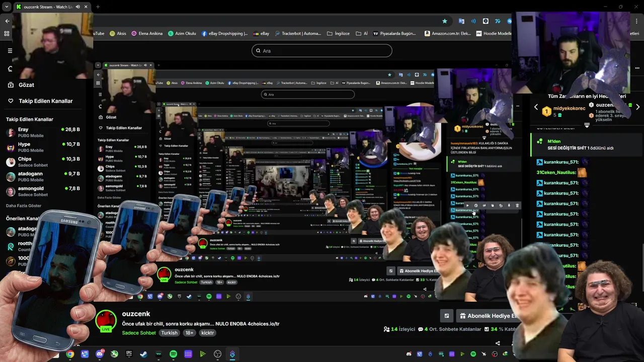Open the translate extension icon in toolbar
This screenshot has width=644, height=362.
(461, 21)
